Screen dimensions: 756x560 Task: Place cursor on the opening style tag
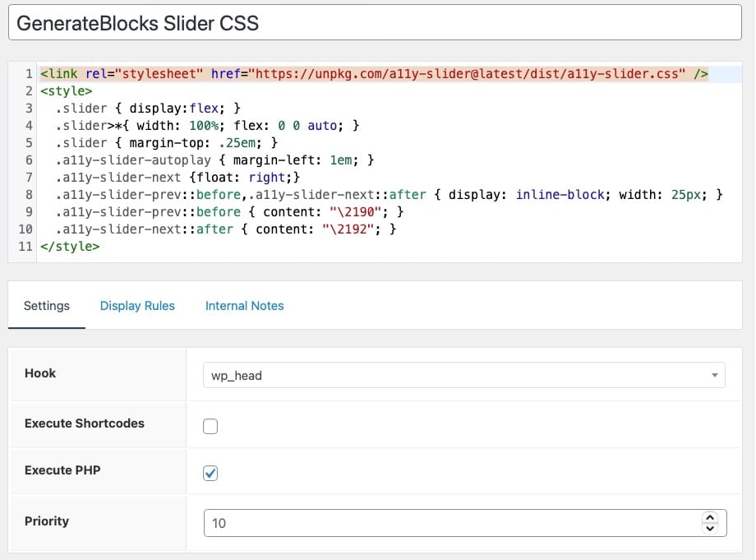pyautogui.click(x=66, y=91)
